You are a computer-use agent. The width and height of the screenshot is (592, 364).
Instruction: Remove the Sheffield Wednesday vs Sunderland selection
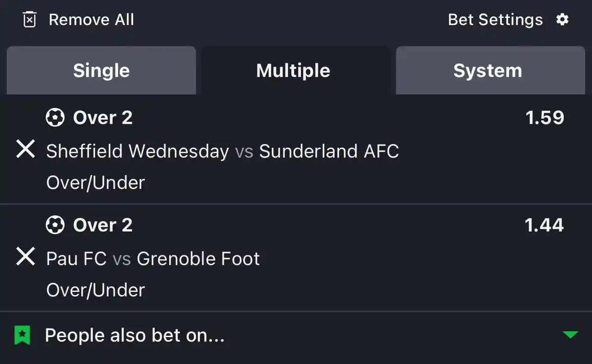(x=25, y=150)
